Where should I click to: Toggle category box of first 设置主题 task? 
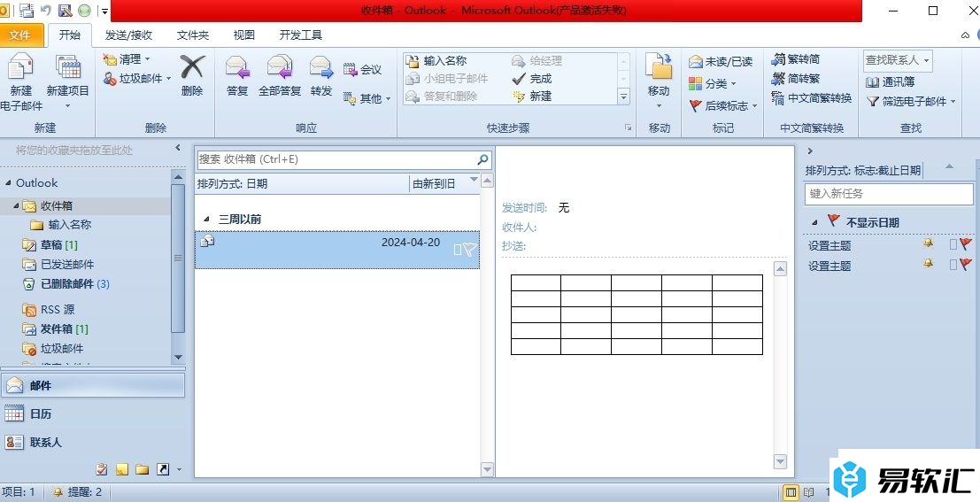coord(953,244)
